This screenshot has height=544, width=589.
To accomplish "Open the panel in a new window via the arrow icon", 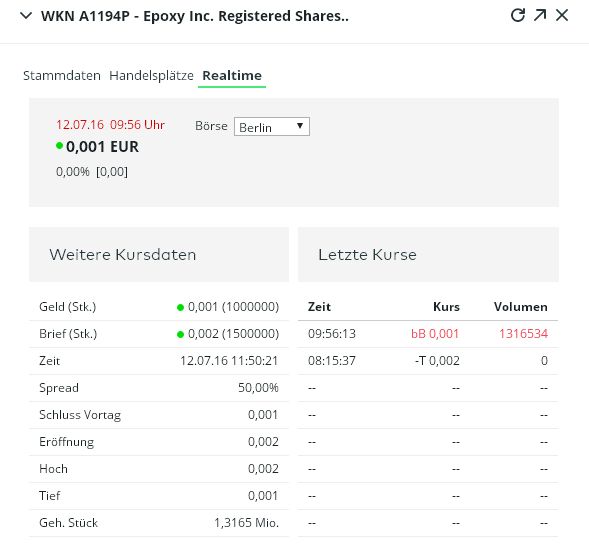I will (540, 15).
